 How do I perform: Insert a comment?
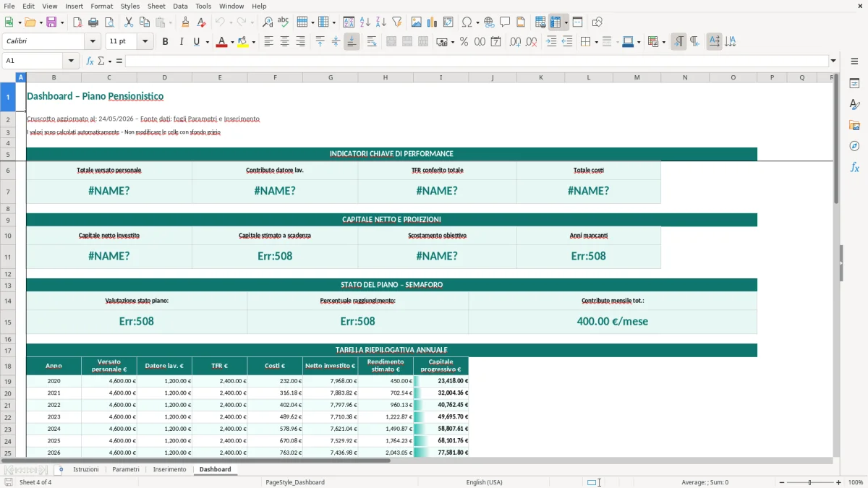coord(505,22)
